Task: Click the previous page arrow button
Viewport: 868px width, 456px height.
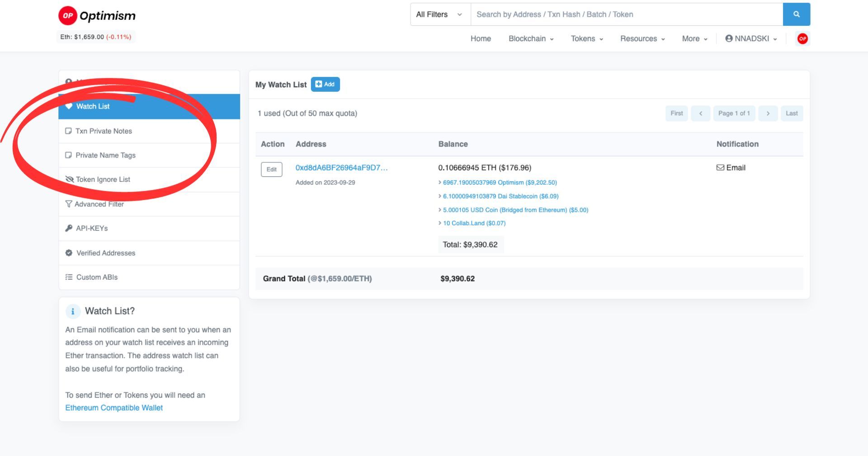Action: [701, 114]
